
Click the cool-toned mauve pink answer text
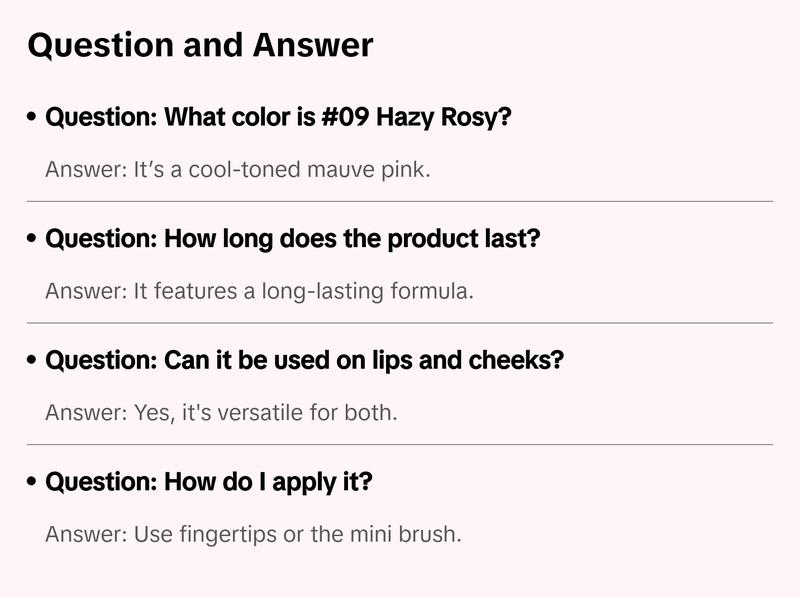click(x=238, y=170)
